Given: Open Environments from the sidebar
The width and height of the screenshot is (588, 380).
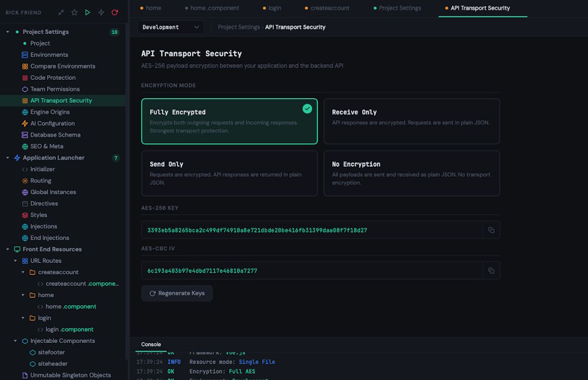Looking at the screenshot, I should coord(49,55).
